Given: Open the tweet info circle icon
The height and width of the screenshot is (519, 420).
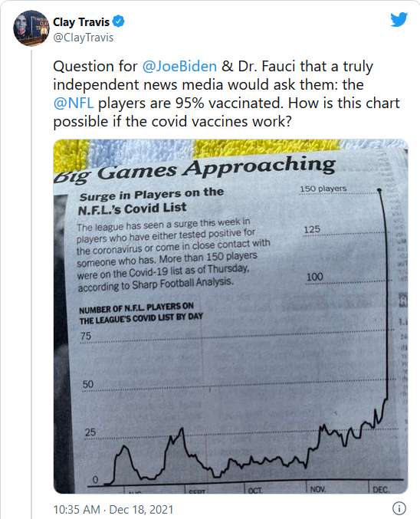Looking at the screenshot, I should click(399, 508).
